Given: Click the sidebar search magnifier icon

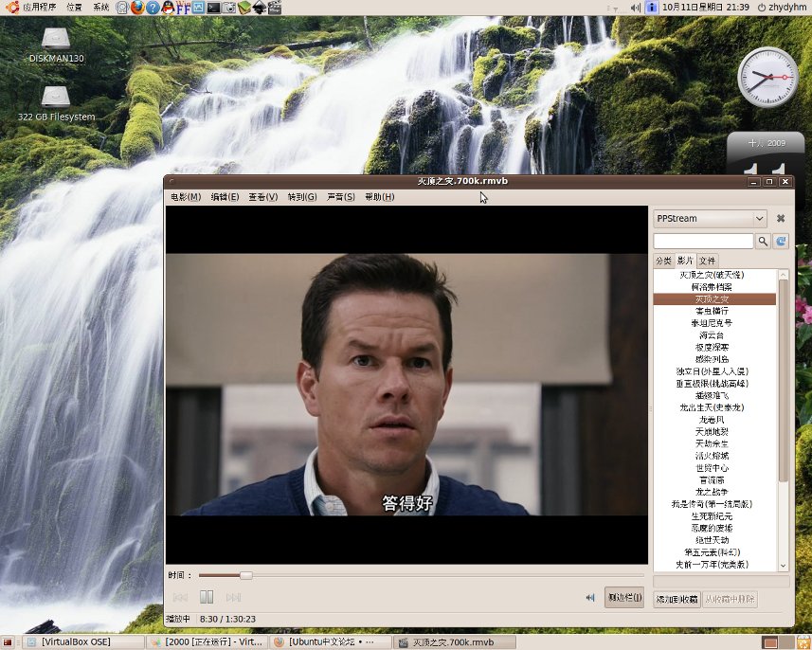Looking at the screenshot, I should [763, 241].
